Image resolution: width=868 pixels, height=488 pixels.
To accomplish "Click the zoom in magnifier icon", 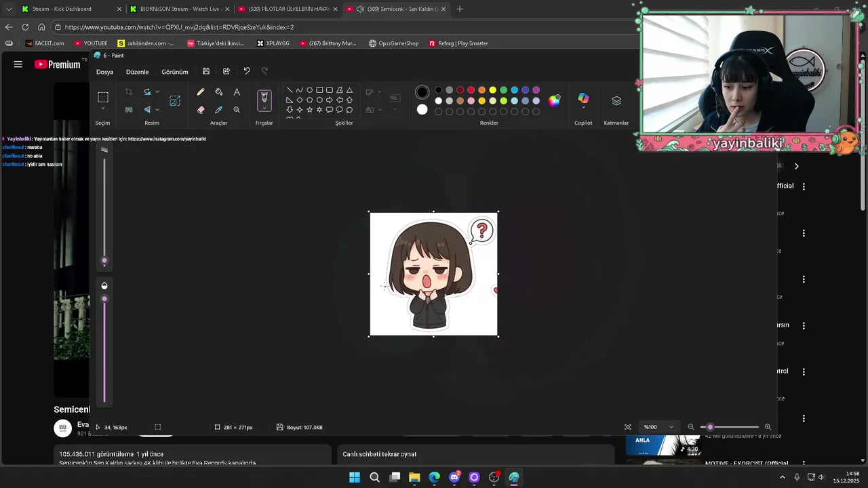I will point(768,427).
